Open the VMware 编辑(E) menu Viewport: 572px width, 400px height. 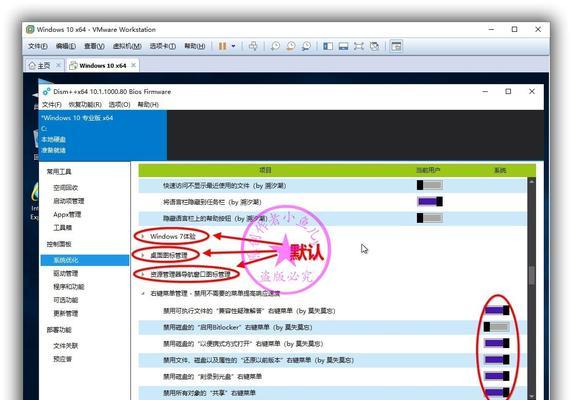66,46
